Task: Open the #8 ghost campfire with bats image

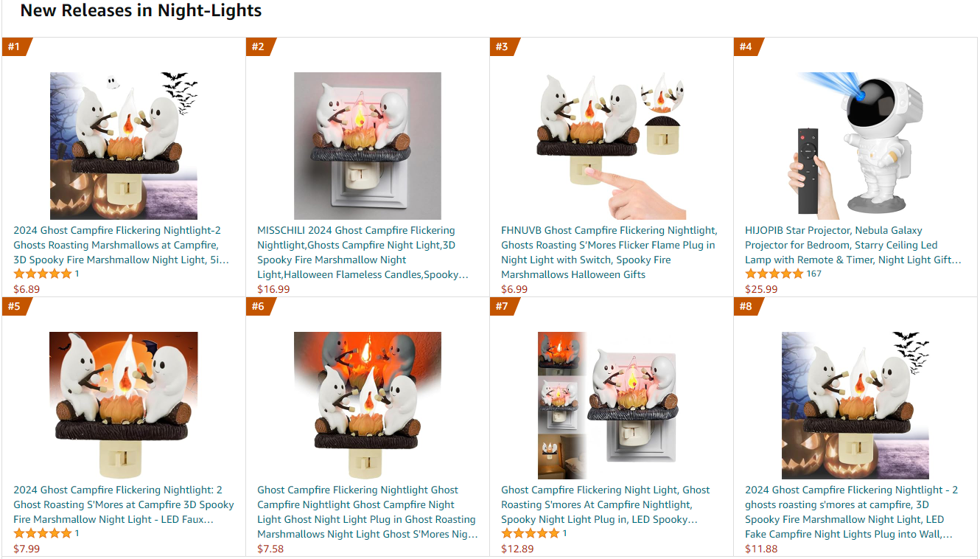Action: [x=855, y=406]
